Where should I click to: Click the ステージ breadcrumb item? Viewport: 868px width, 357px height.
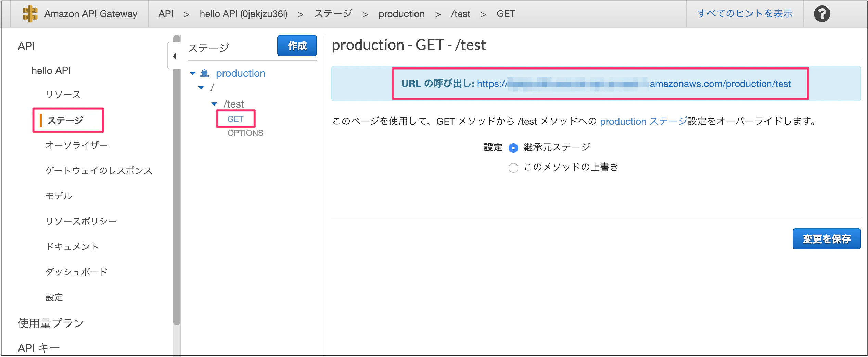(x=333, y=14)
